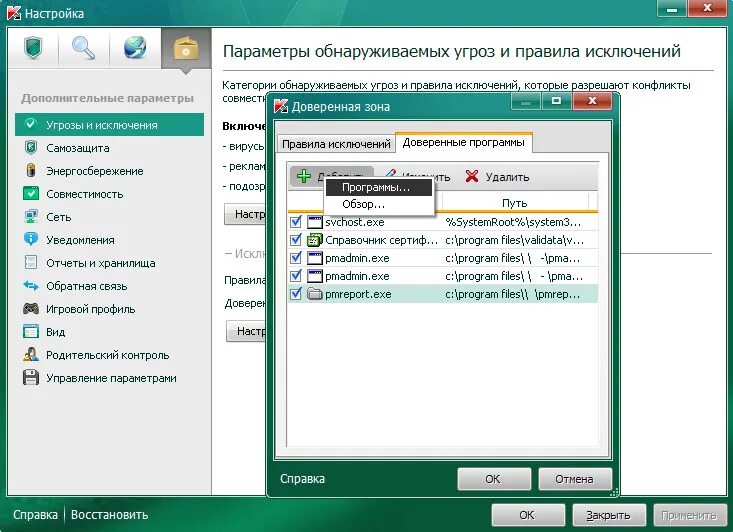The width and height of the screenshot is (733, 532).
Task: Click the Путь column header
Action: [515, 203]
